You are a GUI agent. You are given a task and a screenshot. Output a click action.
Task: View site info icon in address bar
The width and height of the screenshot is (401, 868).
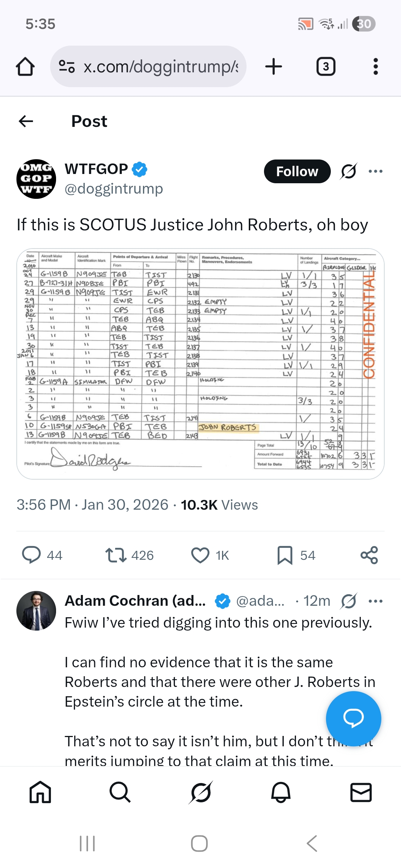pos(67,67)
